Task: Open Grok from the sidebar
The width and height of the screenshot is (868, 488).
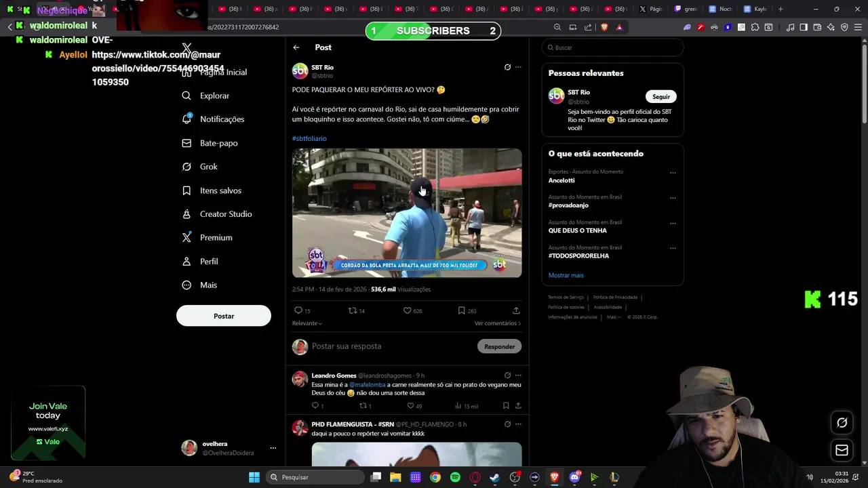Action: pos(200,167)
